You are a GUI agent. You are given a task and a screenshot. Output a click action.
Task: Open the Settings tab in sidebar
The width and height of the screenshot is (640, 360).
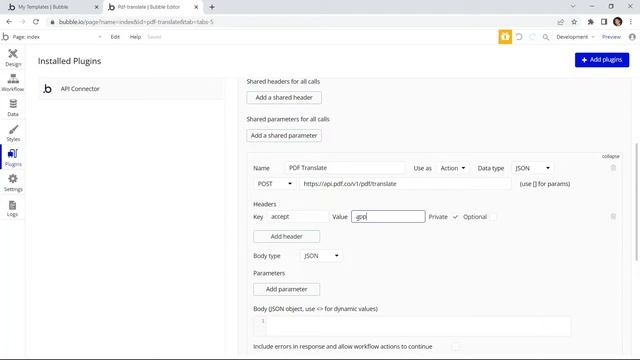pos(13,182)
